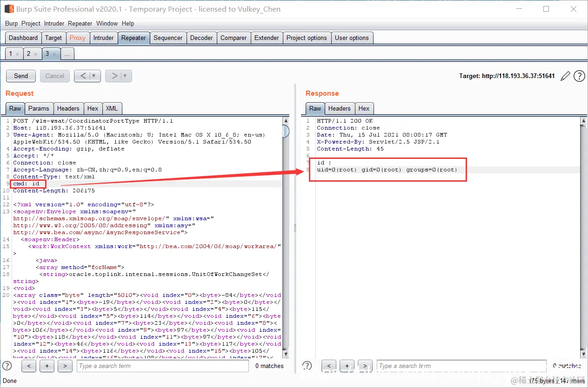
Task: Open the Project menu
Action: click(31, 23)
